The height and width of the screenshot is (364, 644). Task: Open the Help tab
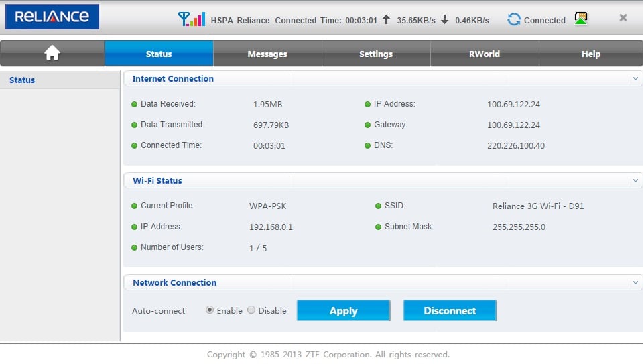pyautogui.click(x=591, y=54)
